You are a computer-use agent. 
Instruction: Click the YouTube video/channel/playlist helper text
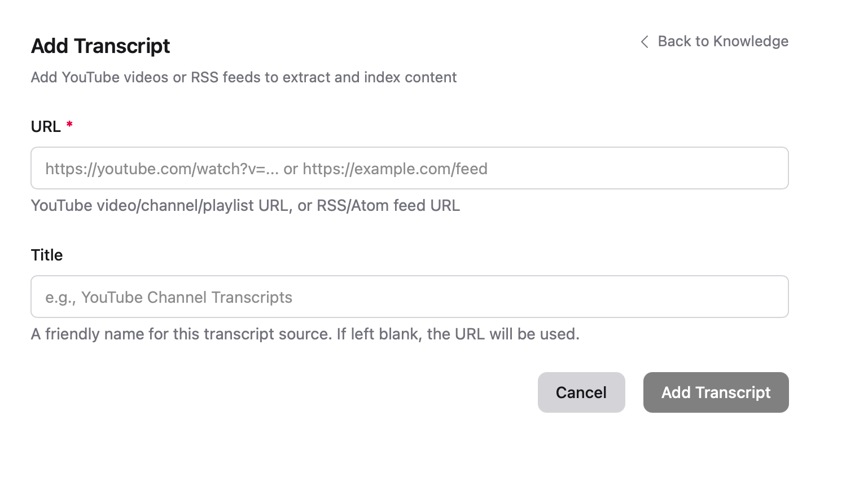(x=245, y=205)
